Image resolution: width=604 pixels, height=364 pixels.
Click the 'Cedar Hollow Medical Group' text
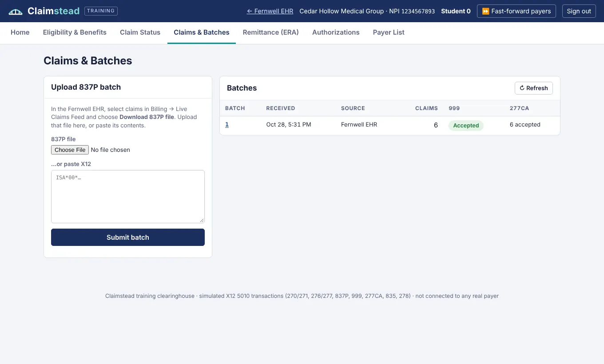click(x=342, y=11)
